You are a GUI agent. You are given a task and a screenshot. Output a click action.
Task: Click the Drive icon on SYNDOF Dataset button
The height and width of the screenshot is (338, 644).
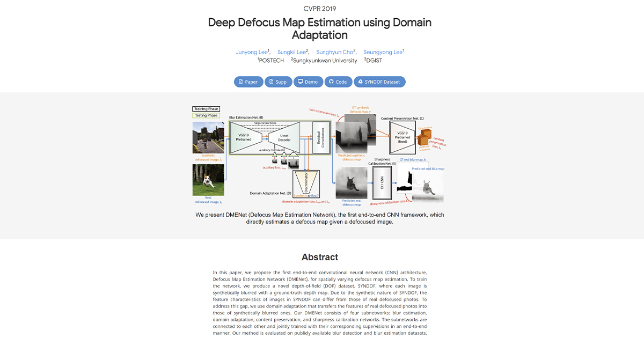coord(361,82)
